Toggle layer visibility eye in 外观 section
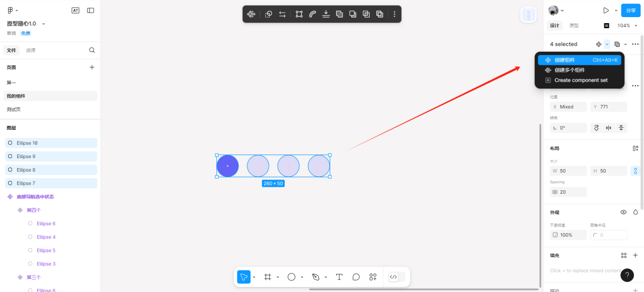Image resolution: width=644 pixels, height=292 pixels. point(623,212)
